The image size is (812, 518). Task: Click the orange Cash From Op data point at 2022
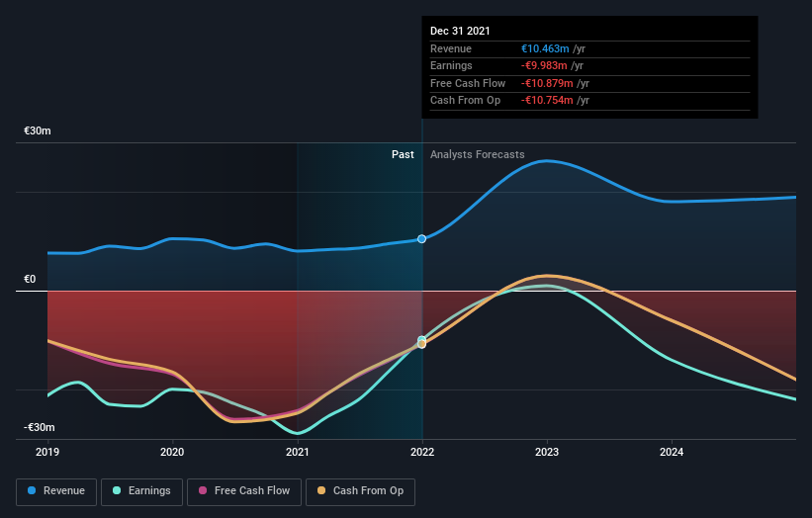[x=421, y=344]
